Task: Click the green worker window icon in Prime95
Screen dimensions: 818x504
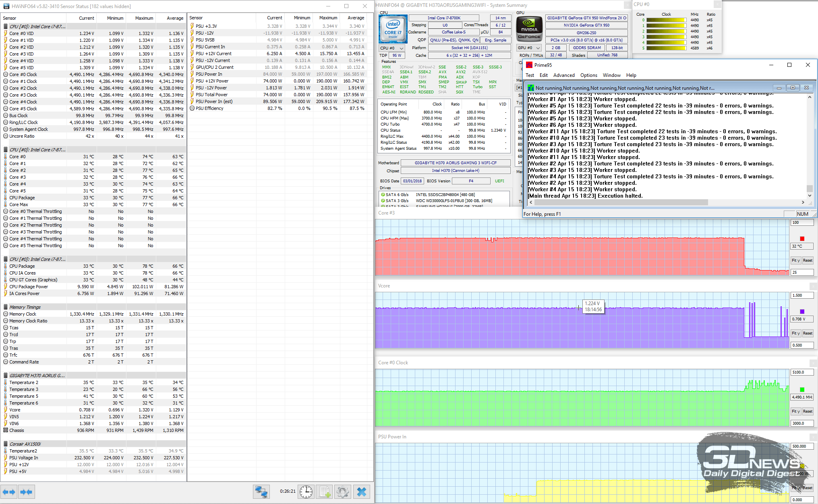Action: (x=531, y=88)
